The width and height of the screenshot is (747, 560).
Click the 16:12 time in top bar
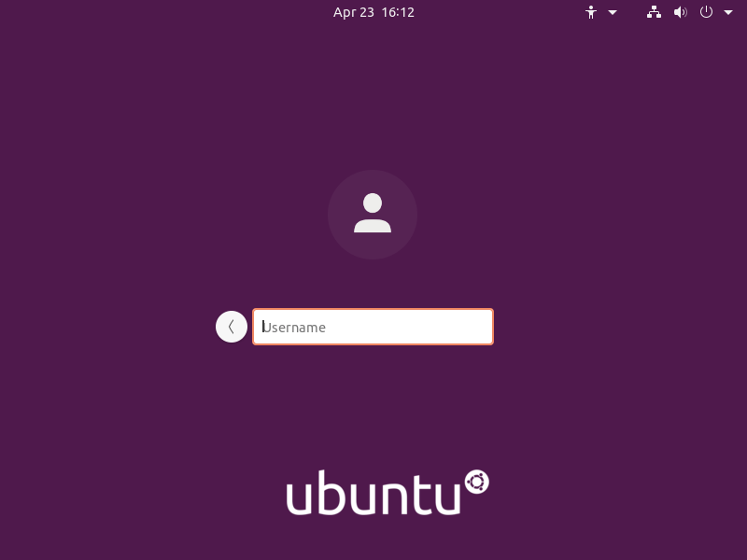point(398,12)
